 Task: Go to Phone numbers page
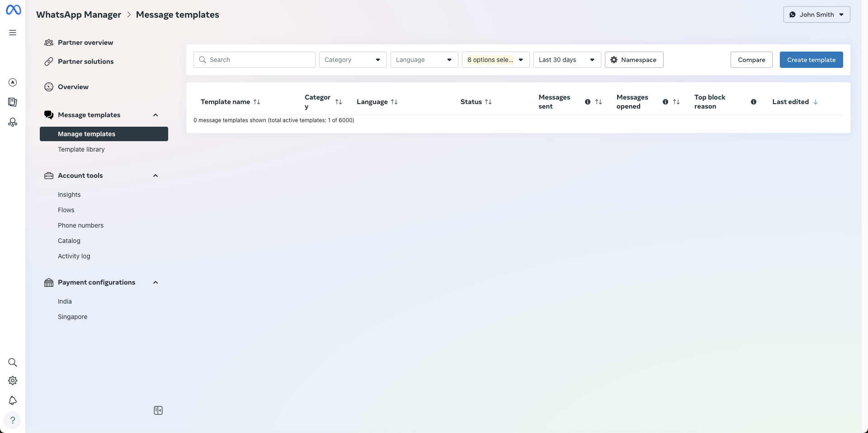(x=80, y=225)
